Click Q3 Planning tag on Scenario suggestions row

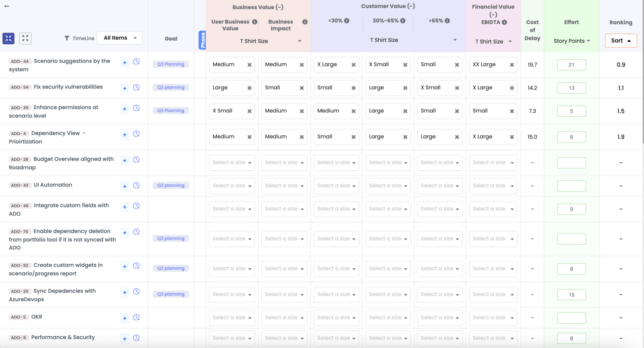(171, 64)
